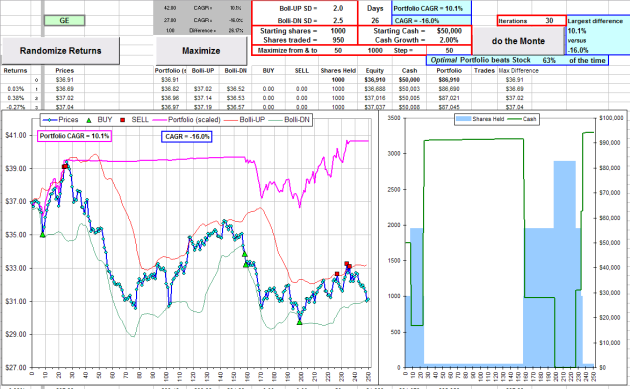Image resolution: width=630 pixels, height=389 pixels.
Task: Edit the Bolli-DN SD value 2.5
Action: point(338,20)
